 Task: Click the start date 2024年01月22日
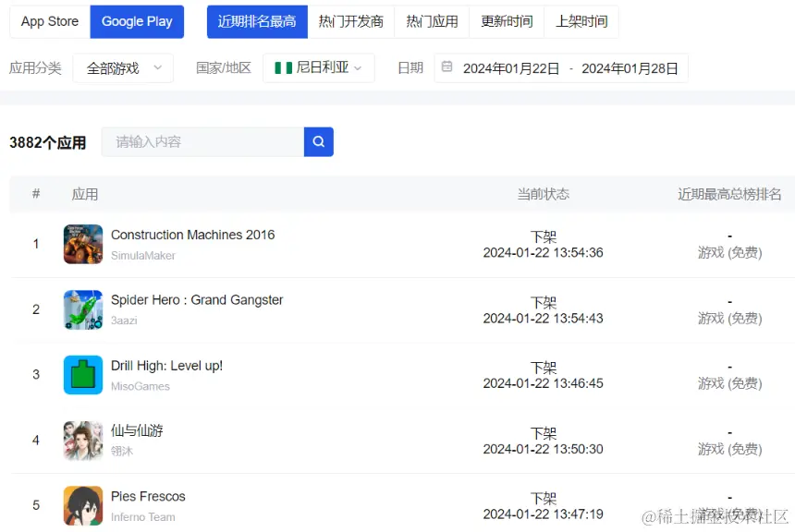[511, 68]
